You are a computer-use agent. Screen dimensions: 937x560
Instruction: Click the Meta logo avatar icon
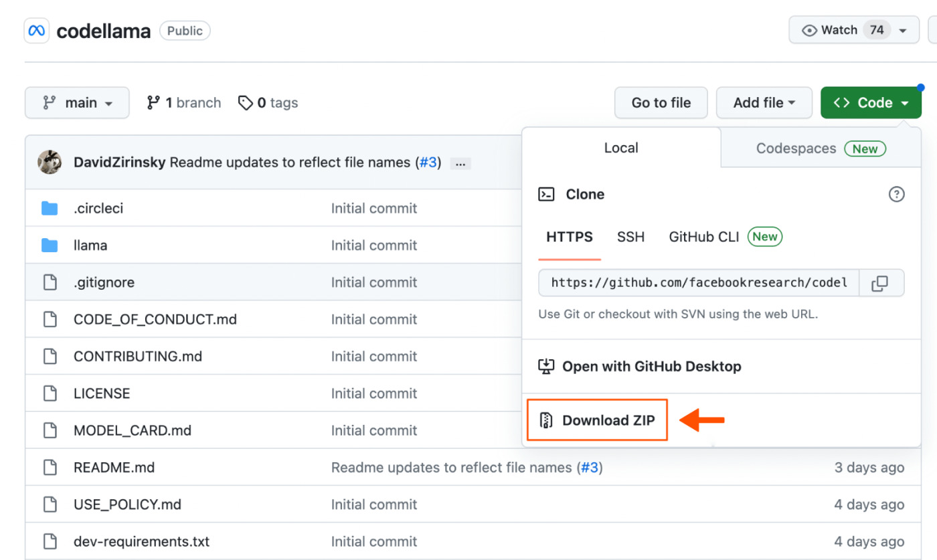35,30
